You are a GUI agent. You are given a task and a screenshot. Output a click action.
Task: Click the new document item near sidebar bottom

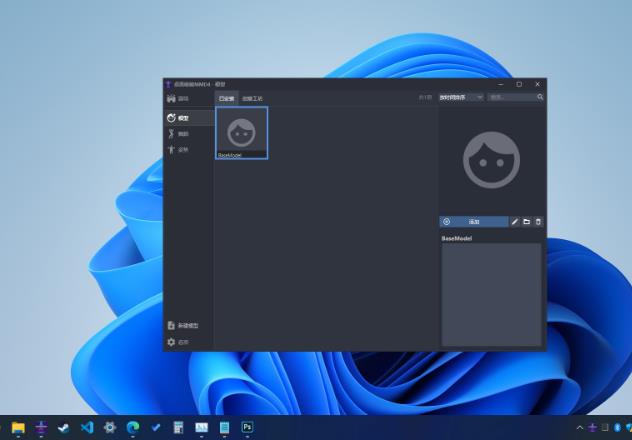coord(189,325)
